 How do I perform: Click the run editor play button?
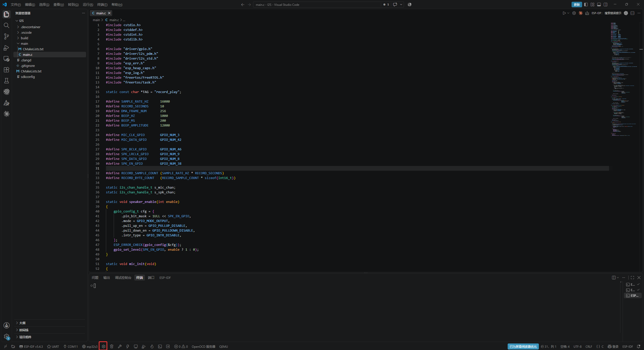tap(564, 13)
